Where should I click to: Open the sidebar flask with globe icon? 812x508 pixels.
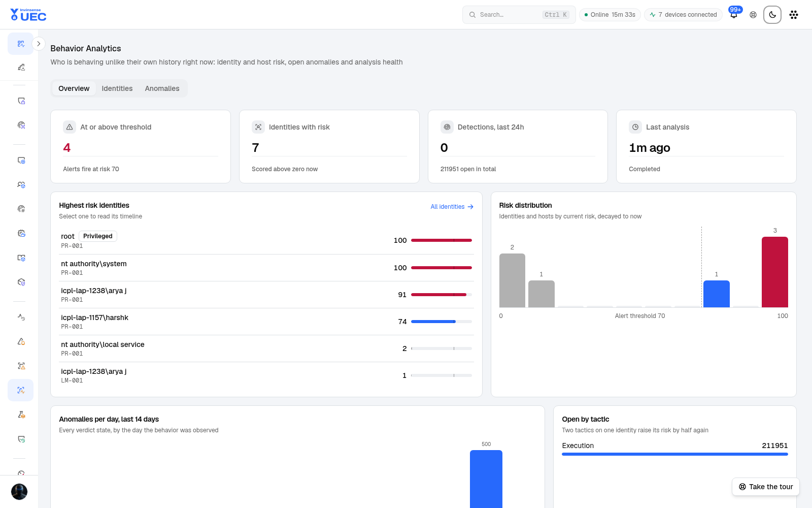(21, 415)
